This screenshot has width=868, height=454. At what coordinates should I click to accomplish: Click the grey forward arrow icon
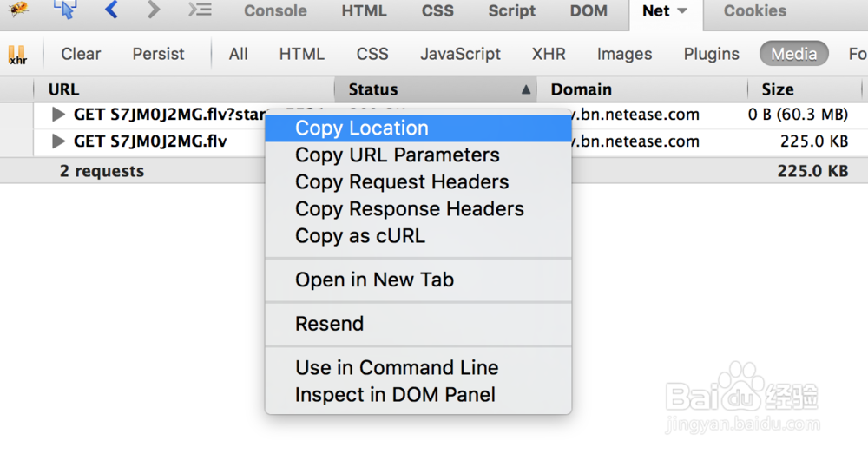(154, 10)
